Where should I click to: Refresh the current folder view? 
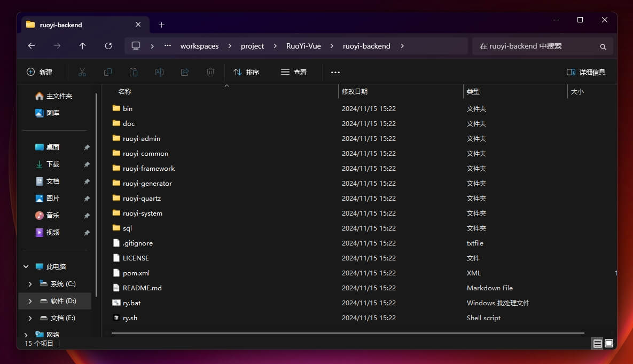tap(108, 46)
